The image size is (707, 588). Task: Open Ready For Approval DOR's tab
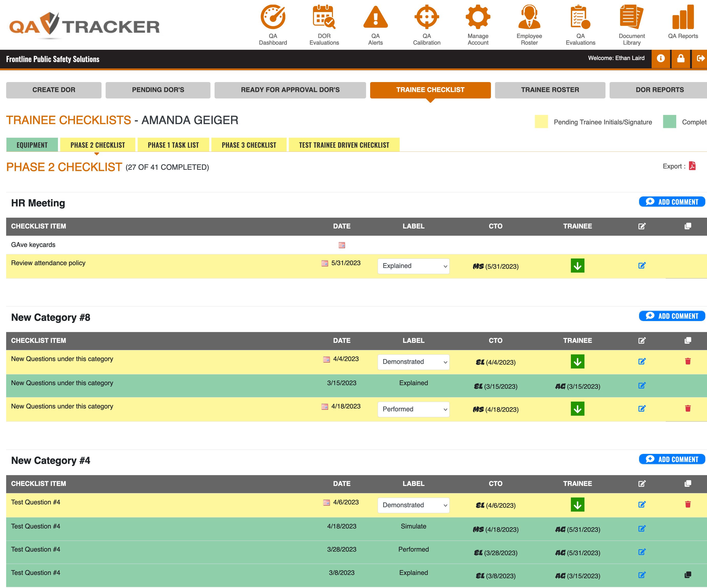(290, 90)
